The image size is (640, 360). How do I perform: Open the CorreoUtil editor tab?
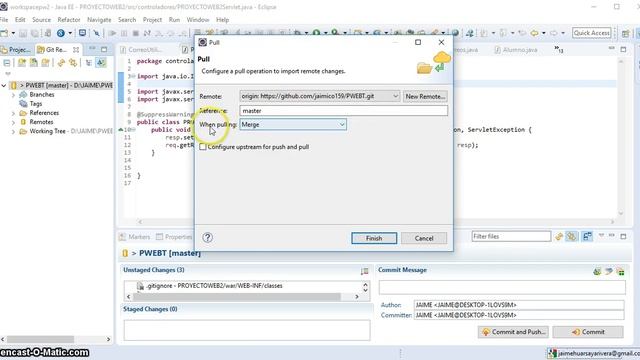[x=141, y=50]
